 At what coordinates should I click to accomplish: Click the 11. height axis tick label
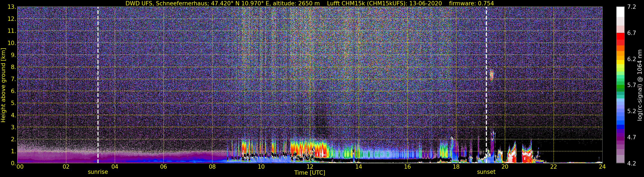click(x=12, y=31)
